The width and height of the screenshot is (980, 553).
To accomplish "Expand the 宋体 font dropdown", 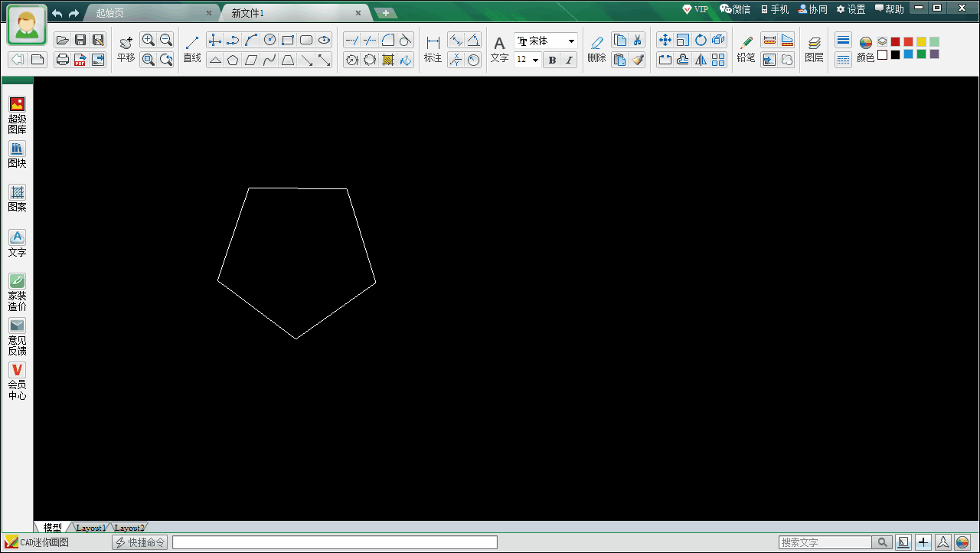I will pos(546,41).
